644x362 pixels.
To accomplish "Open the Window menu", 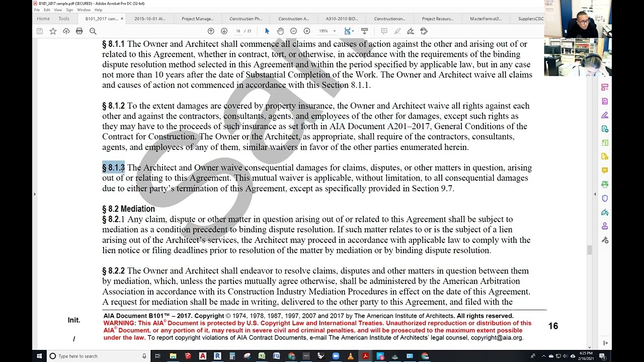I will [84, 10].
